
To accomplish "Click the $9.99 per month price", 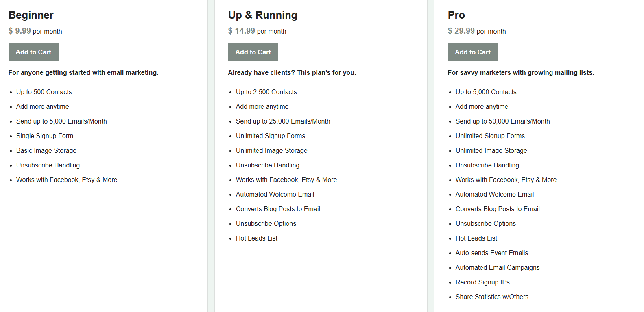I will 35,31.
